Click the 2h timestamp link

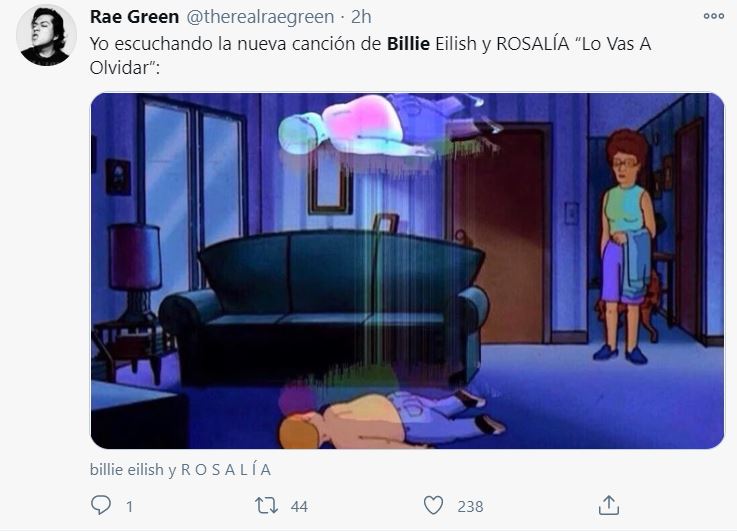[x=361, y=16]
